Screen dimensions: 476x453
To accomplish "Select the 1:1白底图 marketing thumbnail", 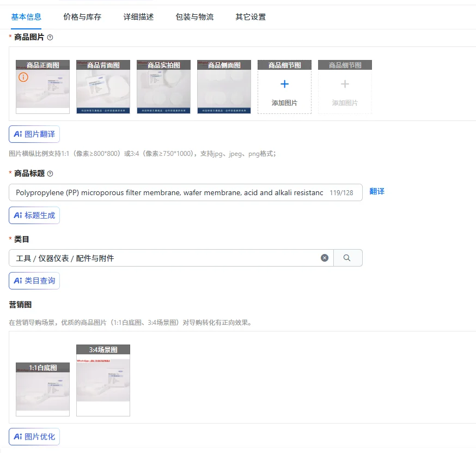I will [43, 389].
